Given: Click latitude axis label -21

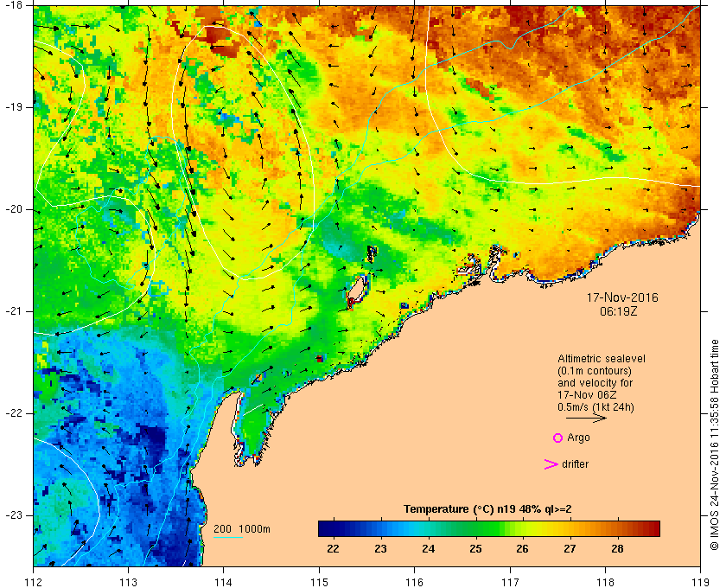Looking at the screenshot, I should (x=13, y=311).
